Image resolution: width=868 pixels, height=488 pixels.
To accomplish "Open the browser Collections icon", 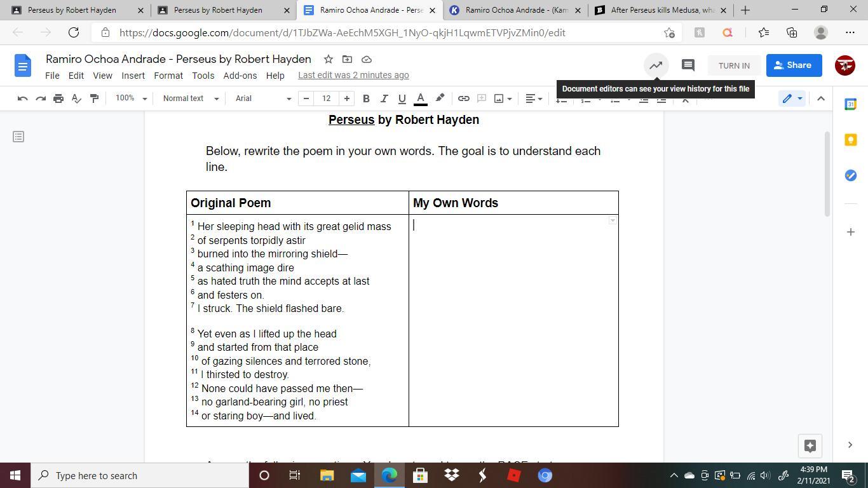I will (792, 33).
